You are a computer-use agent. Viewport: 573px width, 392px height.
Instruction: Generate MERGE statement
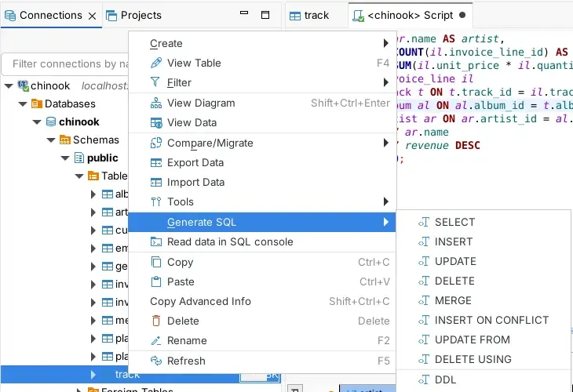(484, 301)
